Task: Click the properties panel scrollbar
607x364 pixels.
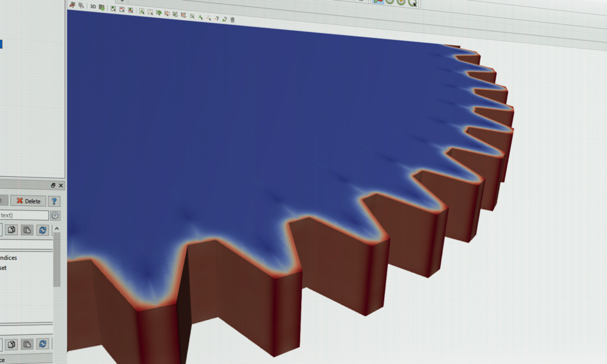Action: pyautogui.click(x=57, y=257)
